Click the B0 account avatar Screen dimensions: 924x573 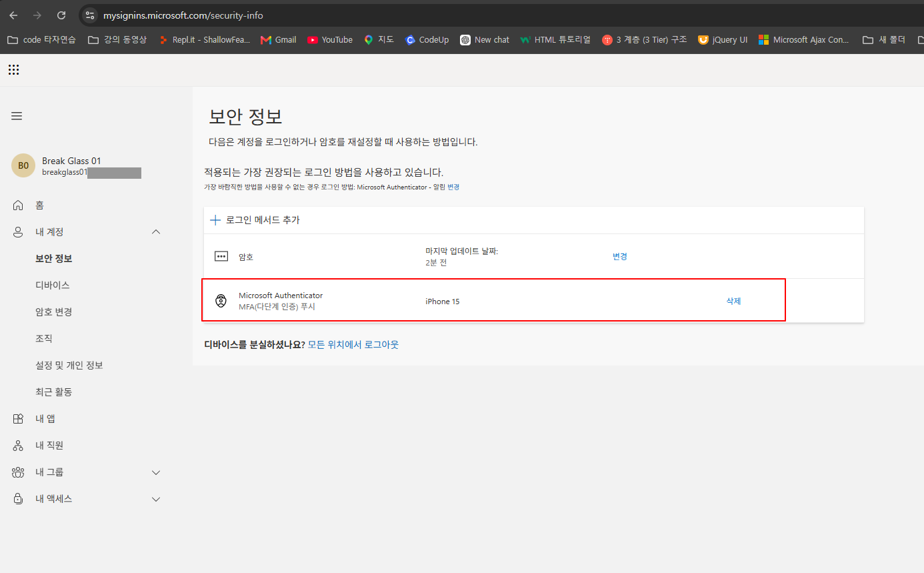tap(23, 165)
